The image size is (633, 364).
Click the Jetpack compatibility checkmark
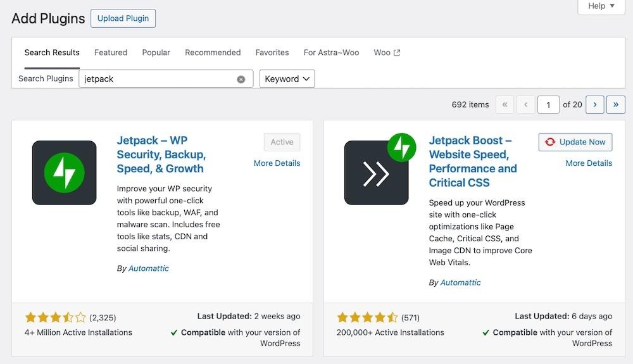174,333
